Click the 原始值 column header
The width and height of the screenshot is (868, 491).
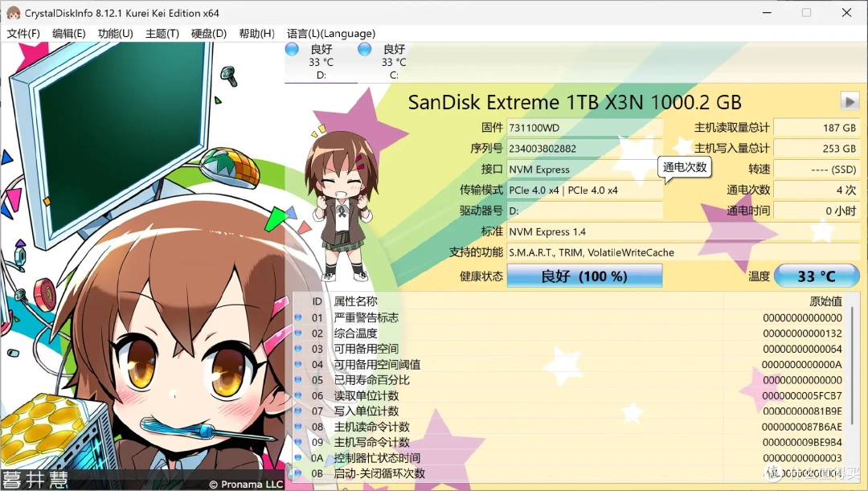click(825, 301)
